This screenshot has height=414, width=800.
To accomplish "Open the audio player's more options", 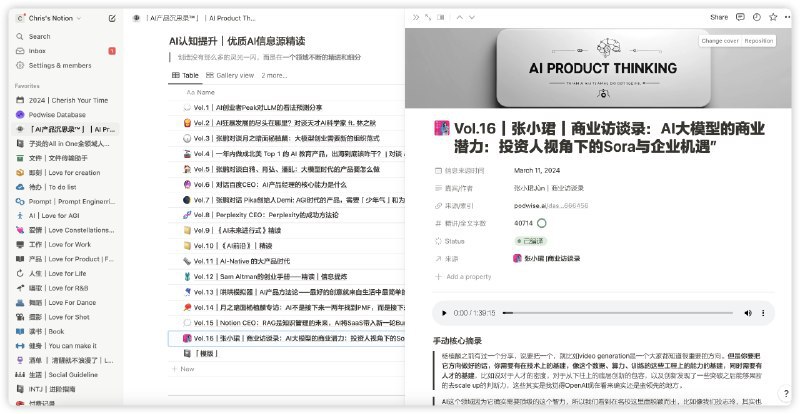I will 763,313.
